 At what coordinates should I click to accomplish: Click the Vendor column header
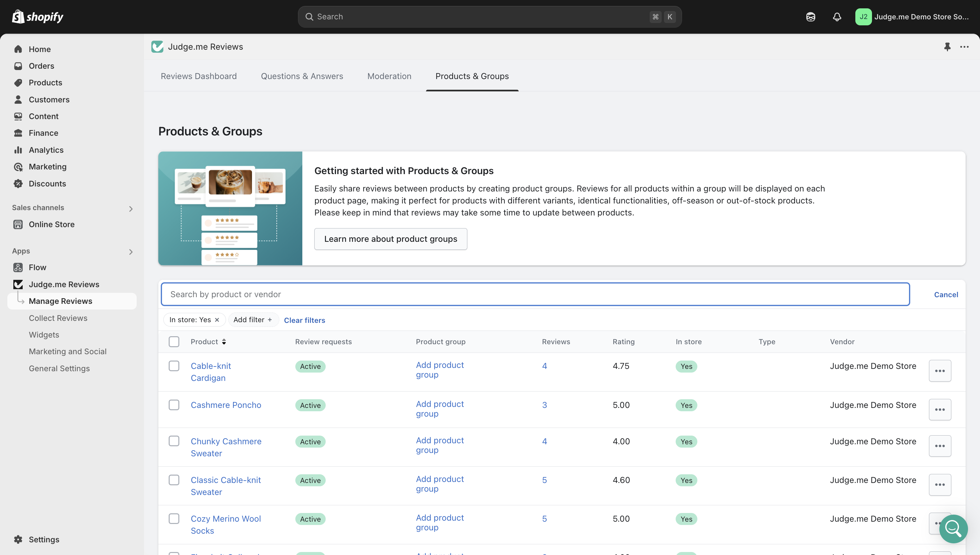[842, 342]
